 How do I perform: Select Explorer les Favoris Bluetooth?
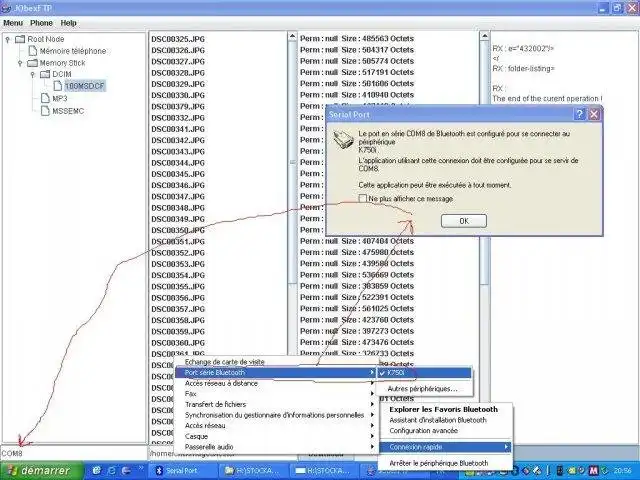[x=445, y=409]
